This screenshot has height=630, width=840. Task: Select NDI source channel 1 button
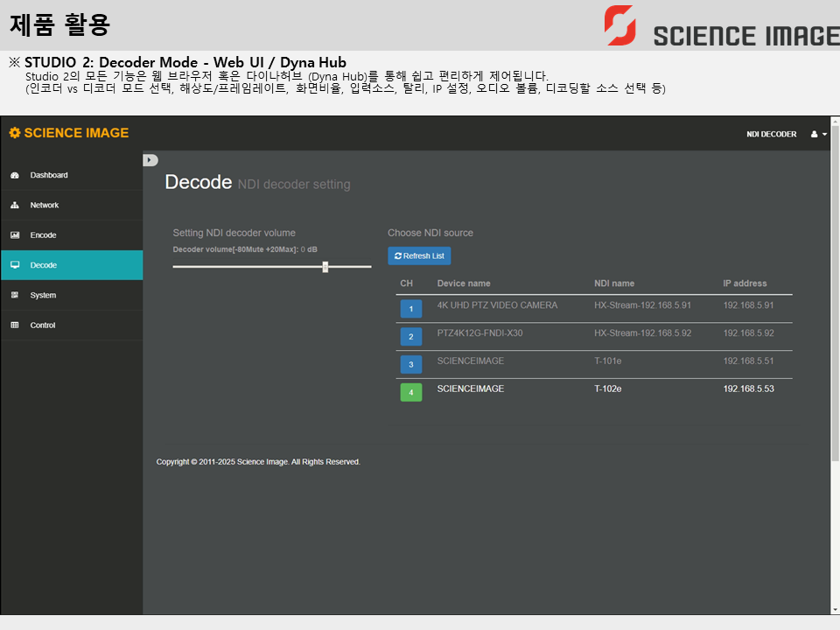pyautogui.click(x=411, y=309)
